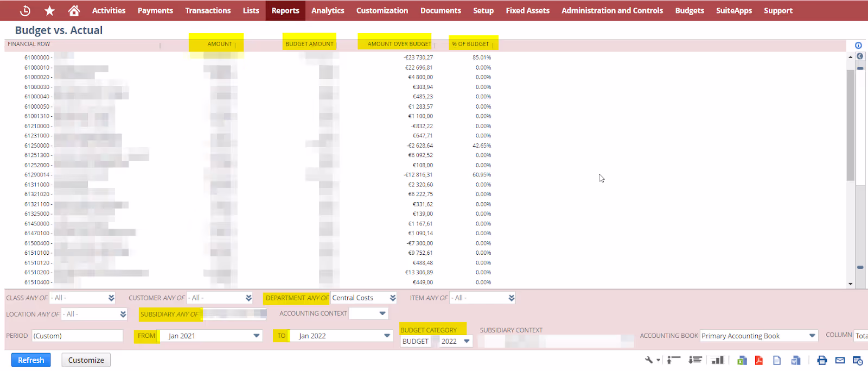The width and height of the screenshot is (868, 371).
Task: Click the 85.01% value
Action: [482, 57]
